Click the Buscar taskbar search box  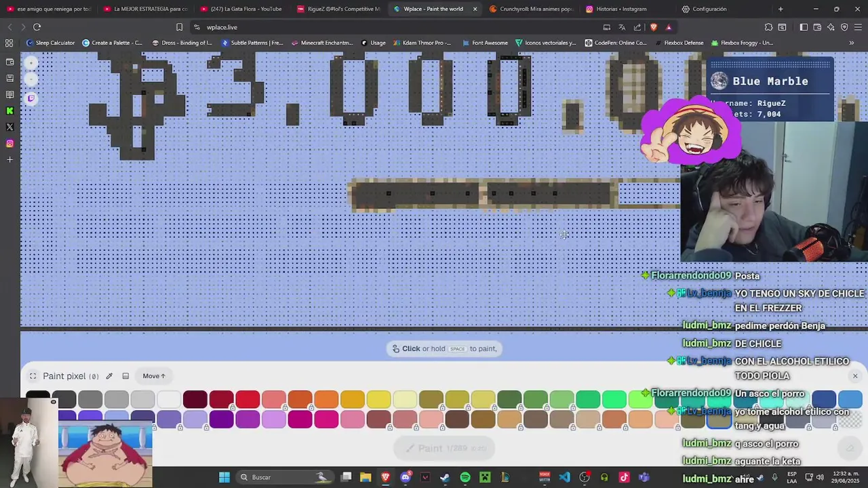pos(285,477)
